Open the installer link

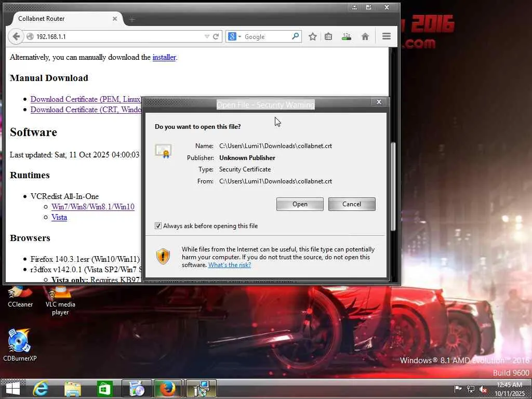point(164,57)
